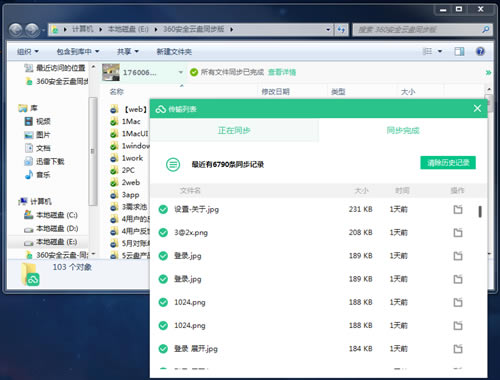Screen dimensions: 500x380
Task: Close the 传输列表 transfer panel
Action: (x=477, y=108)
